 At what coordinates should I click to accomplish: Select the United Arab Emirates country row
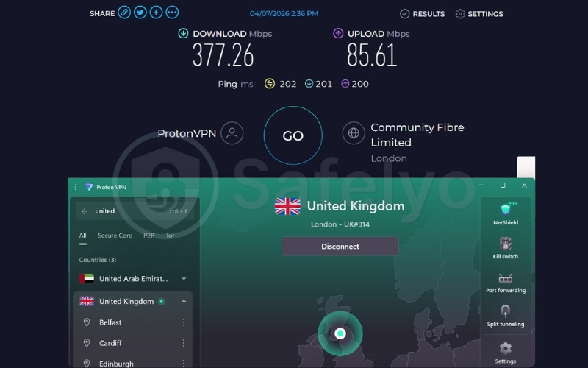[133, 279]
